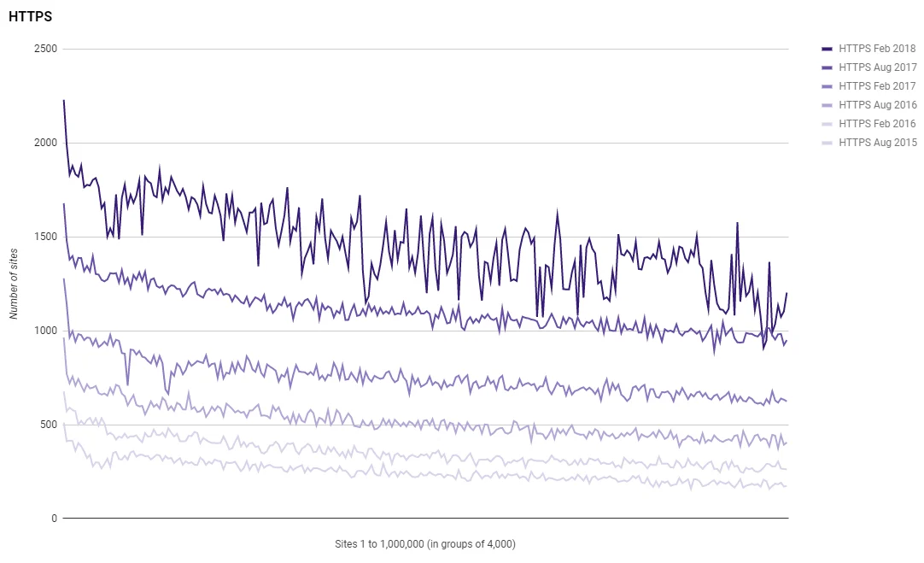Screen dimensions: 924x563
Task: Click the Sites 1 to 1,000,000 axis caption
Action: point(425,544)
